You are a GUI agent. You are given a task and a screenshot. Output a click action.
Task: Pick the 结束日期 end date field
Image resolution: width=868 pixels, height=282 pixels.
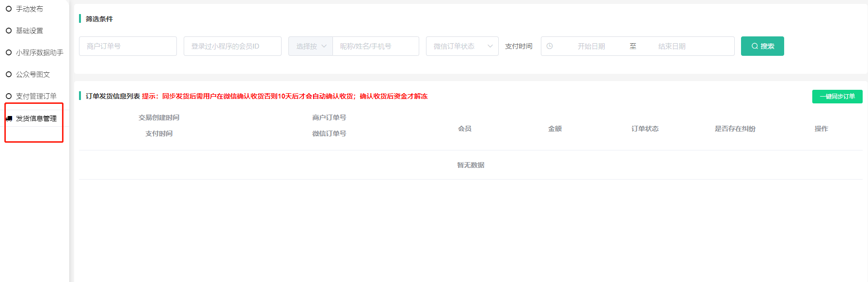pos(672,46)
